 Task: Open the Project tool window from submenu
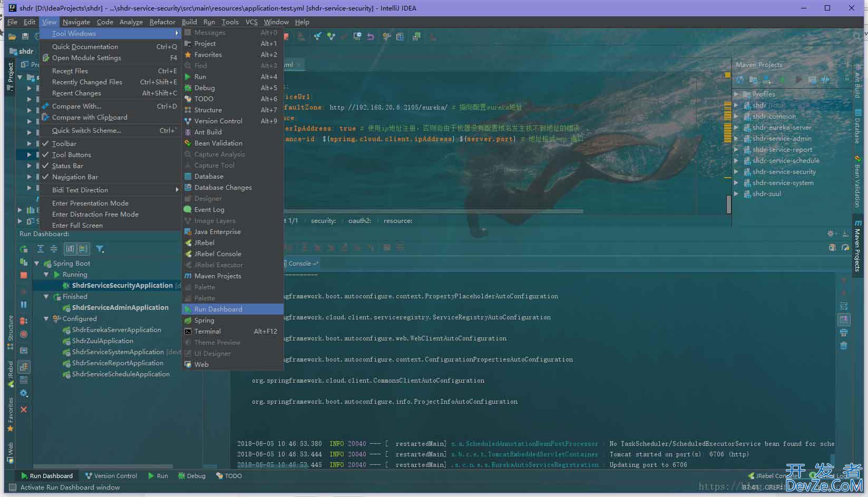pos(232,44)
